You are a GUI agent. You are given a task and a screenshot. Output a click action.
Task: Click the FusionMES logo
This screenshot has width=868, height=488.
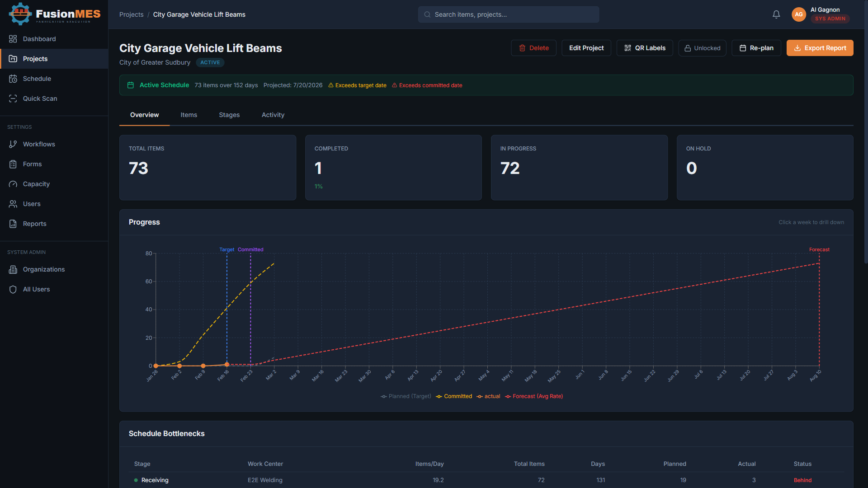(x=54, y=14)
